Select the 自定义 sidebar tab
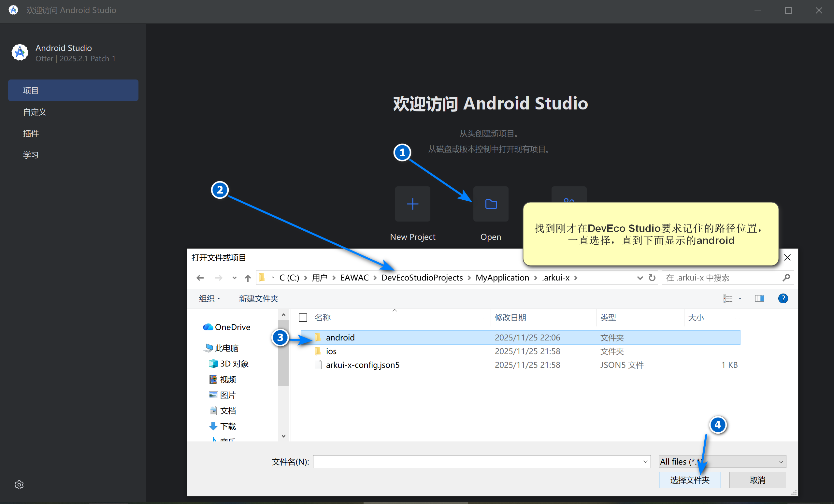 tap(35, 112)
